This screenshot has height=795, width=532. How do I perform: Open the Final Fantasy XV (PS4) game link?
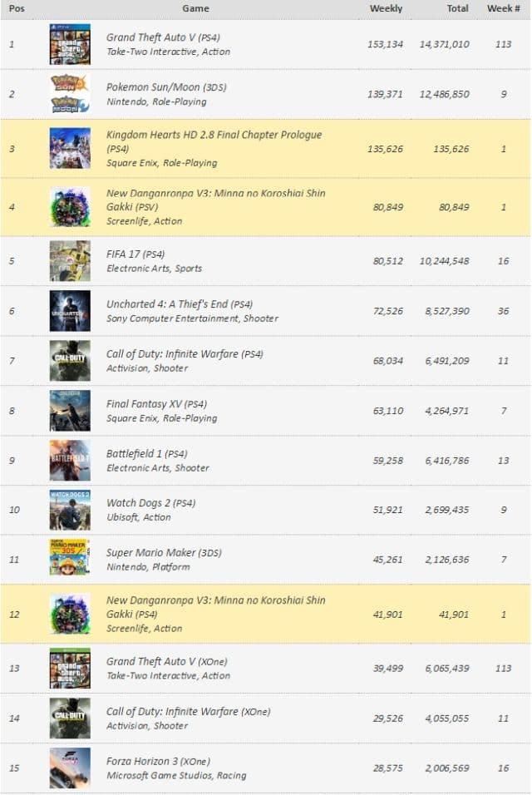coord(156,404)
